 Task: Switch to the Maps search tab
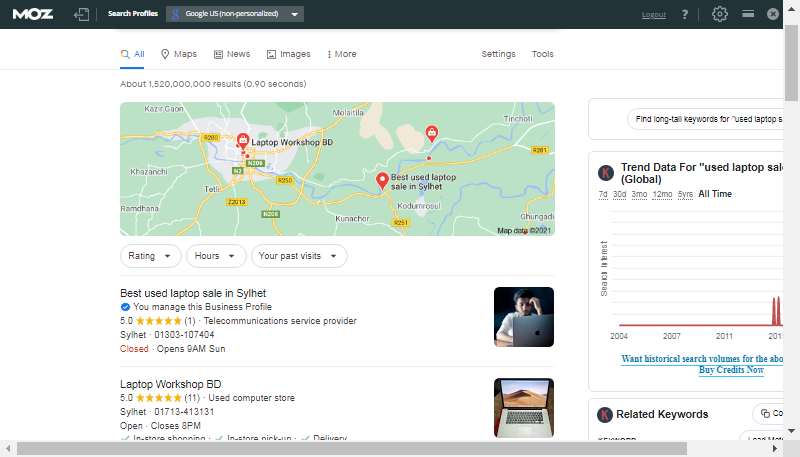point(178,54)
